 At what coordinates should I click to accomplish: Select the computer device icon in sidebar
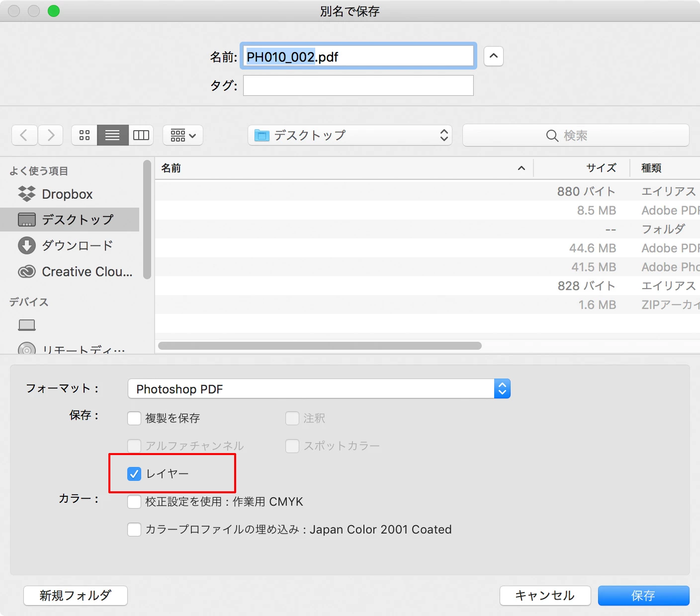click(x=27, y=325)
